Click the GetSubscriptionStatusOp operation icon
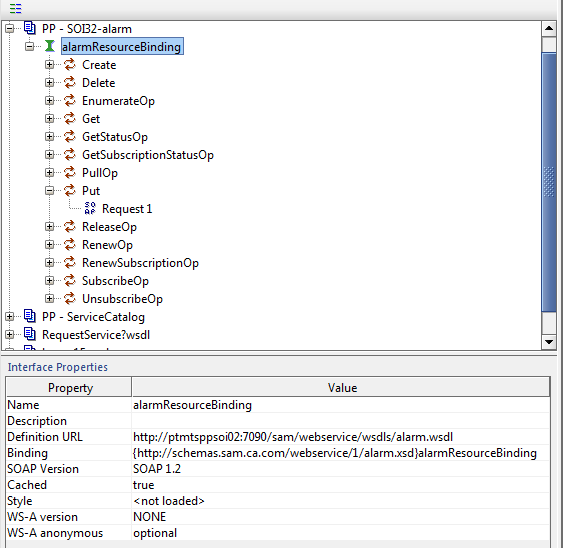Image resolution: width=564 pixels, height=548 pixels. click(x=70, y=154)
